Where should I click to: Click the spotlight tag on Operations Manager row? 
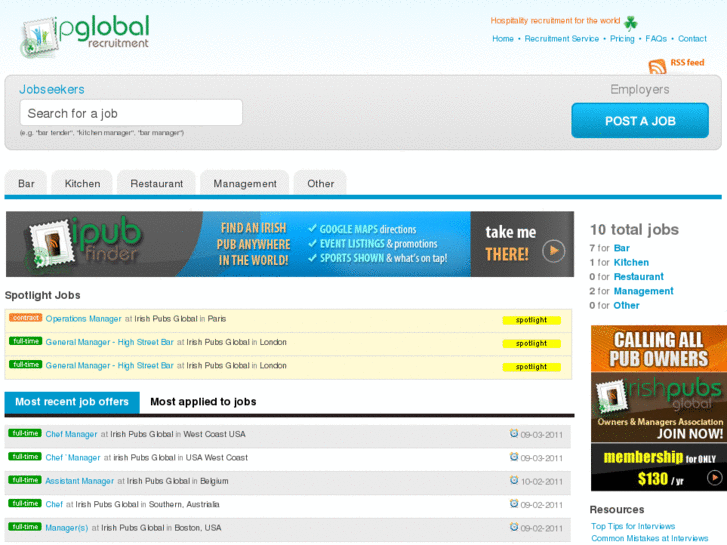tap(531, 320)
